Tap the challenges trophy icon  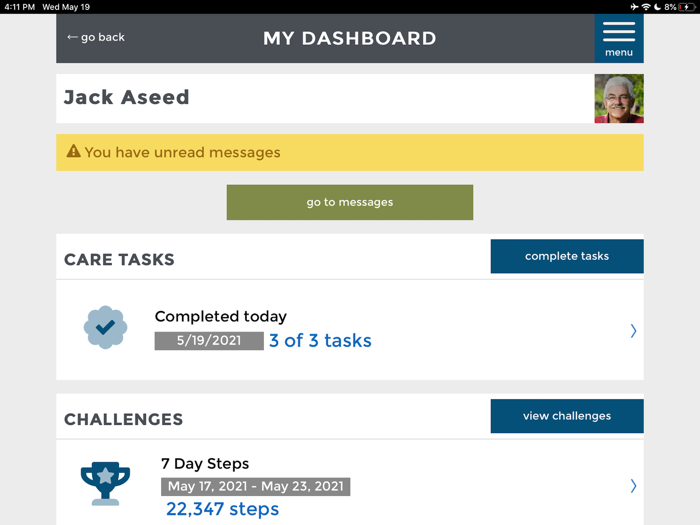(105, 483)
